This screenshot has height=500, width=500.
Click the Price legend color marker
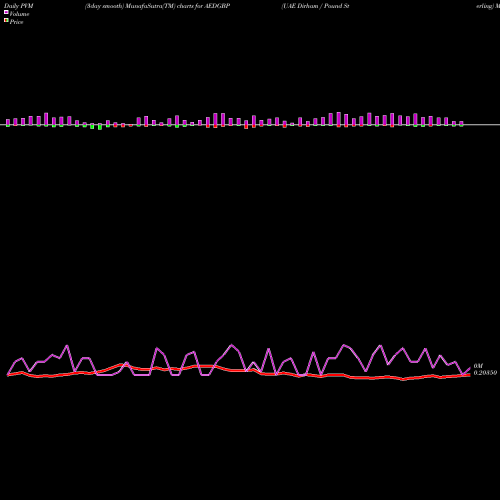tap(6, 21)
